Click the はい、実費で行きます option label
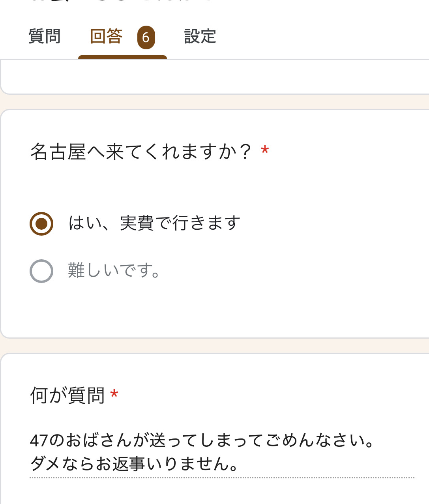The width and height of the screenshot is (429, 504). click(x=154, y=223)
